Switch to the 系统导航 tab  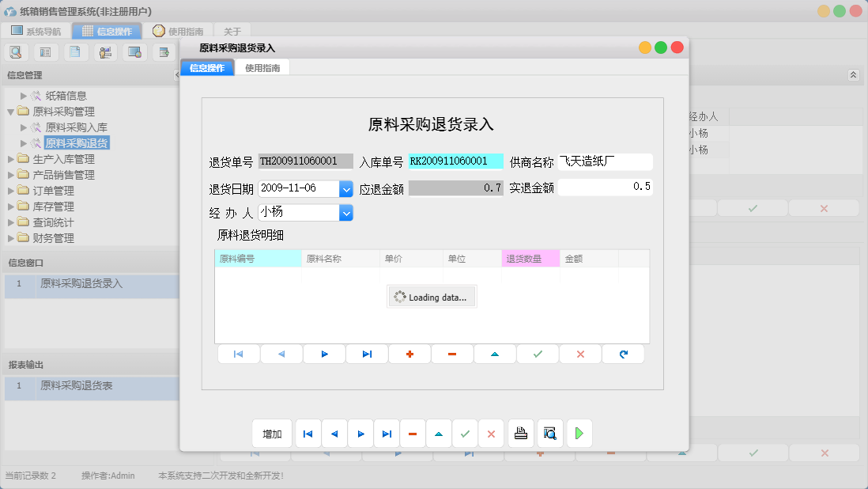pyautogui.click(x=36, y=31)
